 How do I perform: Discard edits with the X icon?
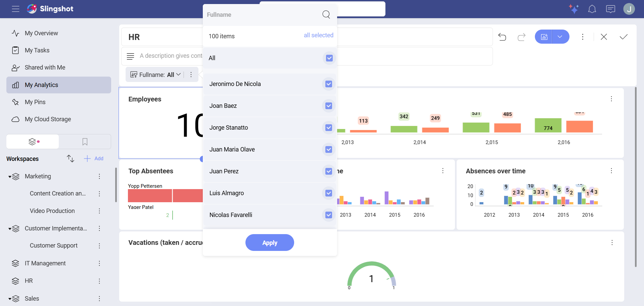(604, 37)
